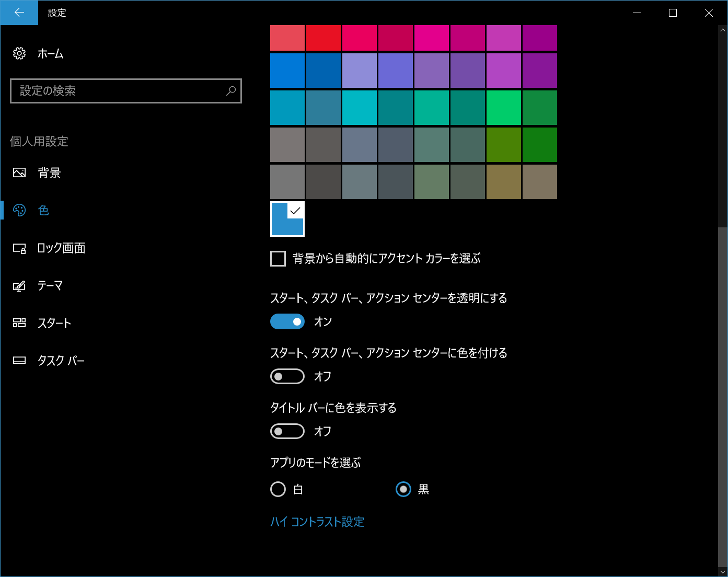Screen dimensions: 728x577
Task: Select the bright green accent color swatch
Action: point(503,108)
